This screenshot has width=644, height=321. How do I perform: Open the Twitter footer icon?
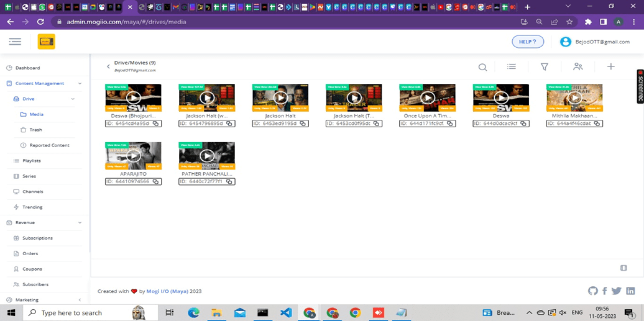(x=617, y=291)
